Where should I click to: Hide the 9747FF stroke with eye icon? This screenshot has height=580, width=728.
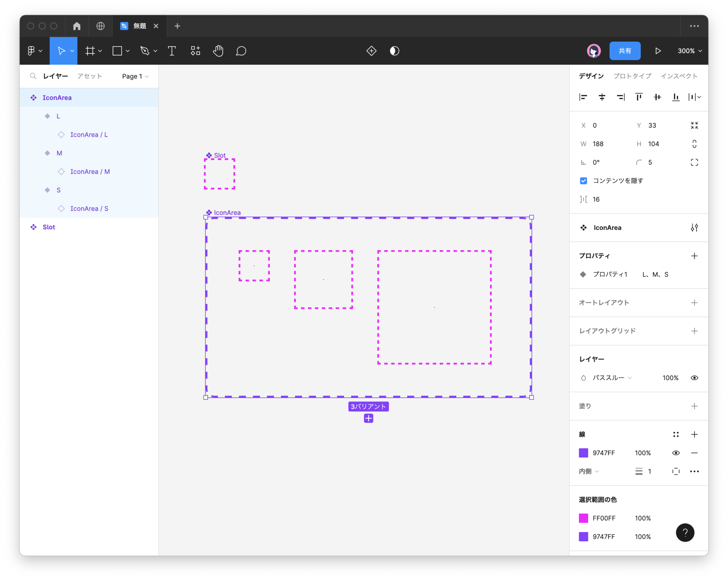coord(676,453)
